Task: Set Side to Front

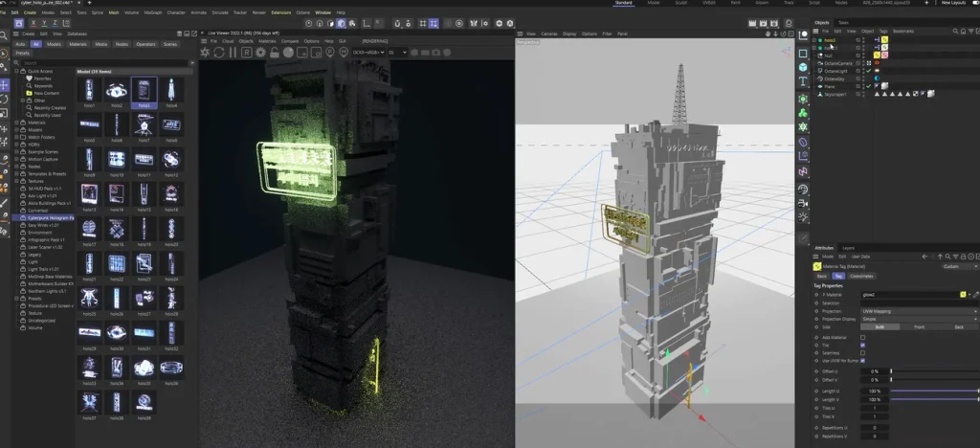Action: [x=920, y=327]
